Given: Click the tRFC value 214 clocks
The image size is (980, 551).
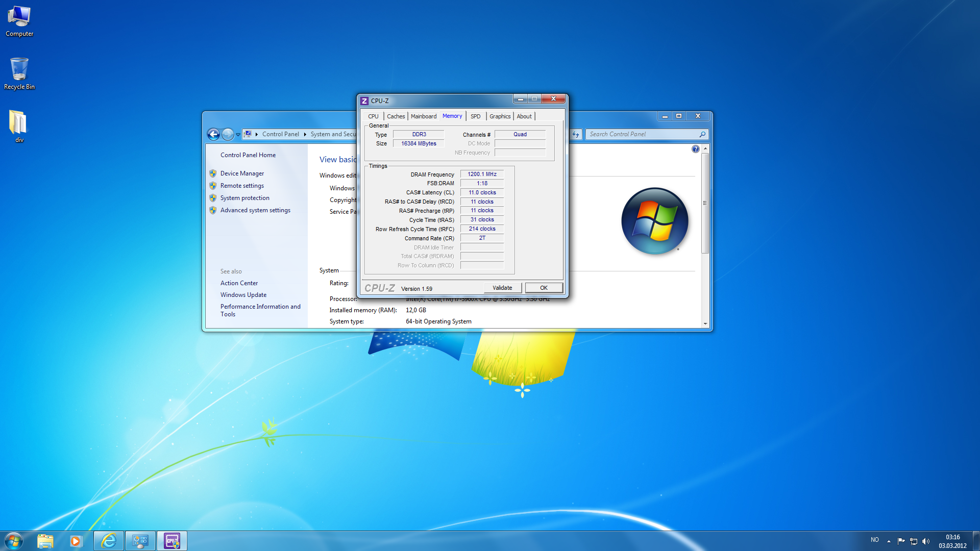Looking at the screenshot, I should point(482,229).
